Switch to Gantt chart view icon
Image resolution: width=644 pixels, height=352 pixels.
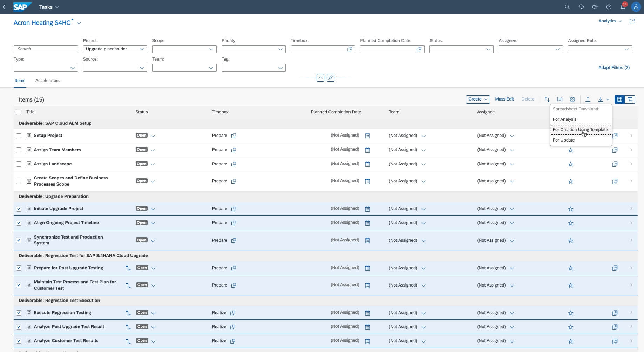pyautogui.click(x=630, y=99)
